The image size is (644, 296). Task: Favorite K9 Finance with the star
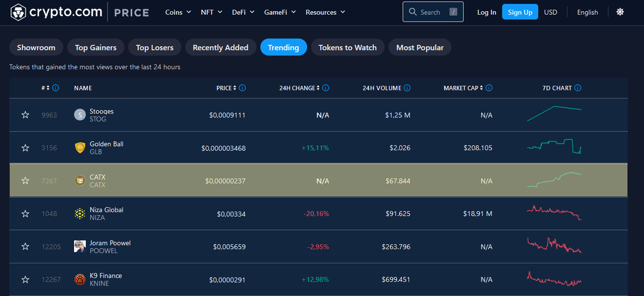(25, 279)
